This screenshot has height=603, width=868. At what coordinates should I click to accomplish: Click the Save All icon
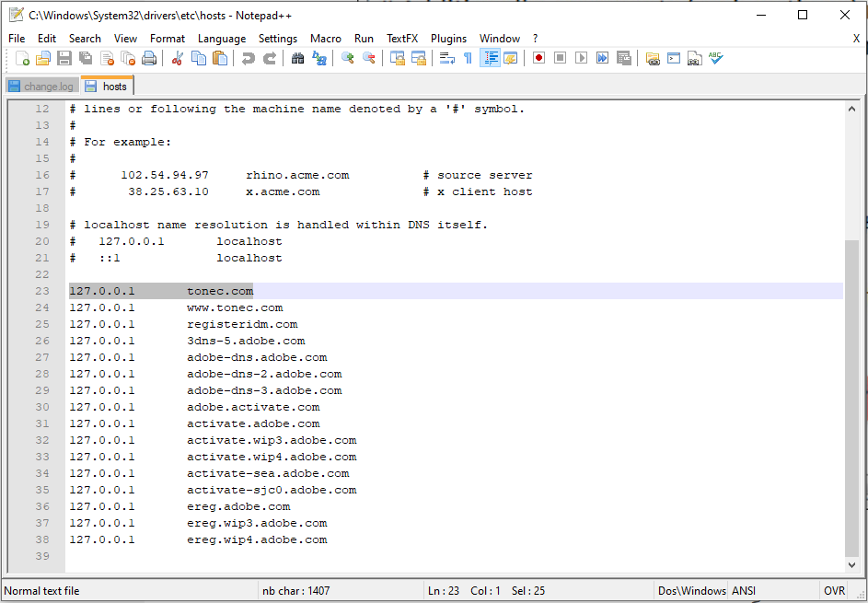[x=86, y=58]
